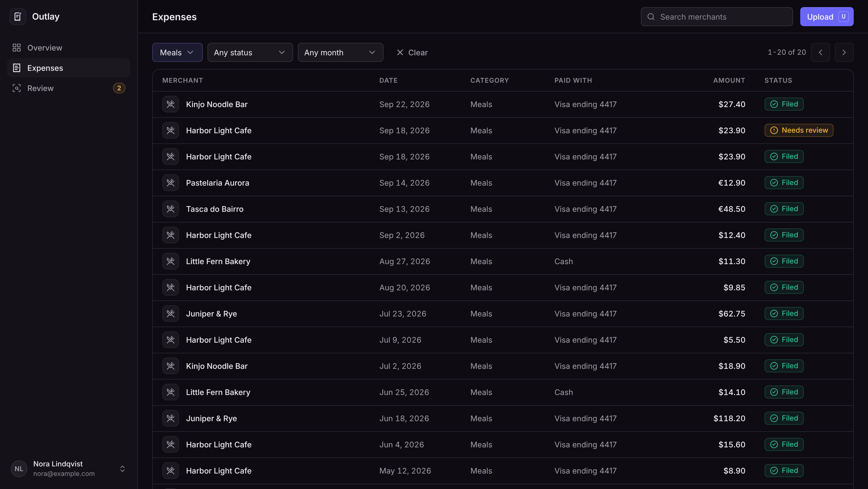Click the Expenses page heading
This screenshot has height=489, width=868.
pyautogui.click(x=174, y=17)
